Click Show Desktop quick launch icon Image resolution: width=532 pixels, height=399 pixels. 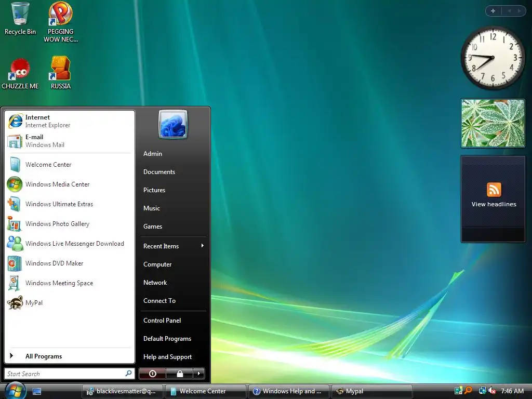point(37,392)
